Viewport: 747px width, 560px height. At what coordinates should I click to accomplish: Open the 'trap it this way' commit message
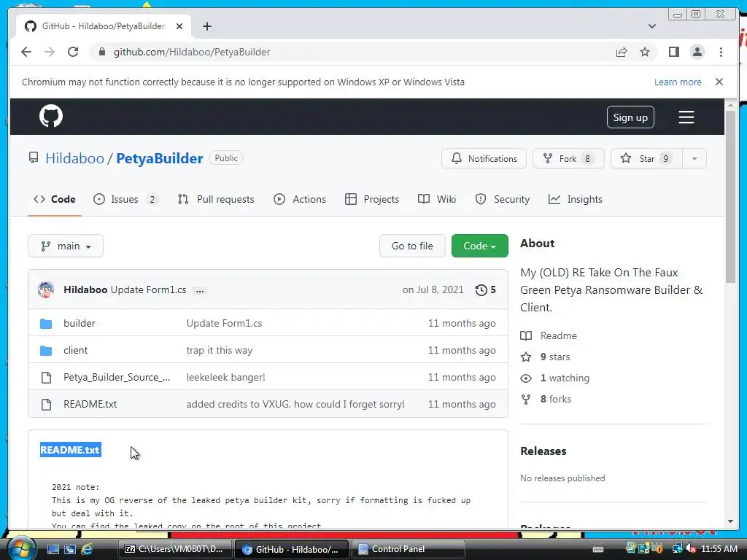click(219, 351)
